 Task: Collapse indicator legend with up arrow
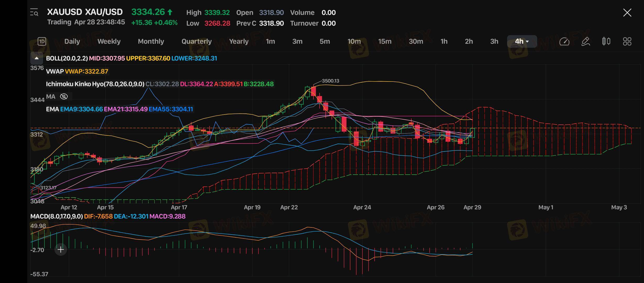click(37, 58)
